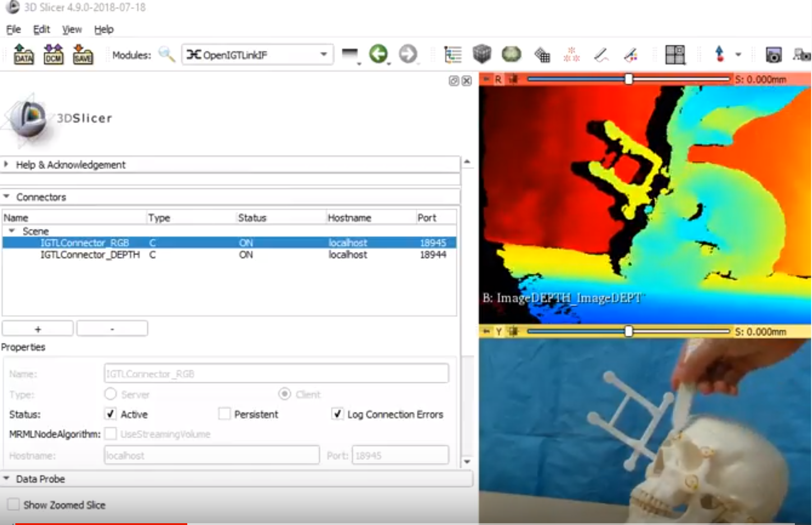Collapse the Connectors section
Image resolution: width=812 pixels, height=525 pixels.
point(6,197)
